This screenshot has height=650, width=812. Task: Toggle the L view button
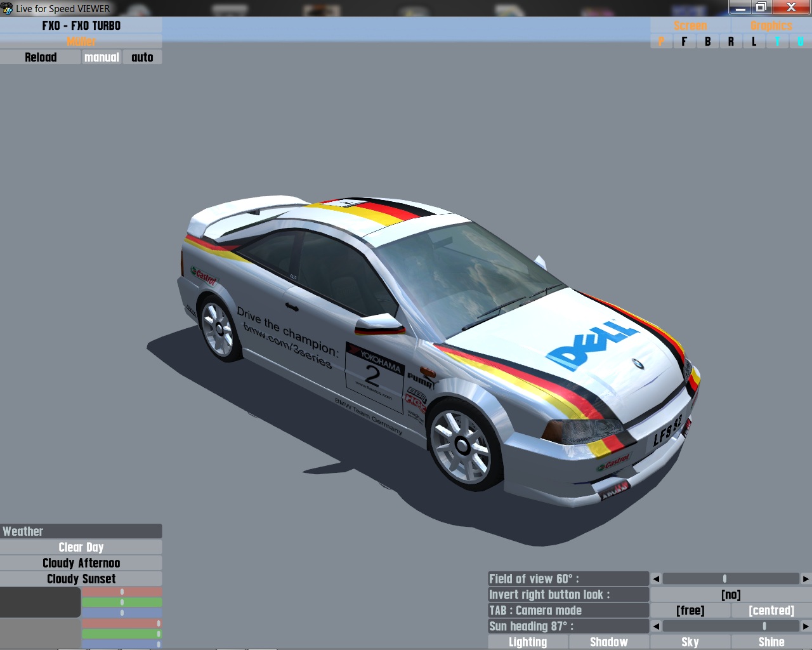tap(754, 42)
